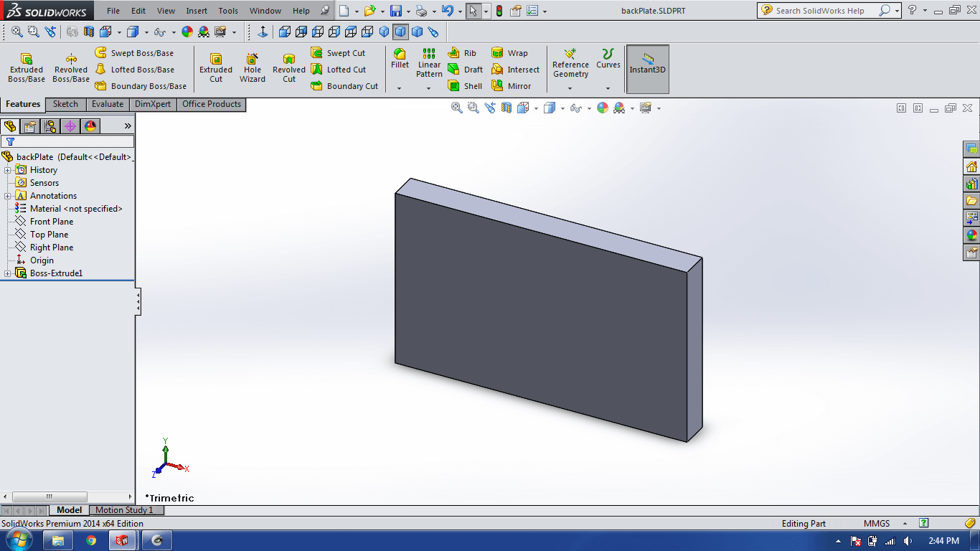980x551 pixels.
Task: Open the DisplayManager tab icon
Action: pyautogui.click(x=90, y=126)
